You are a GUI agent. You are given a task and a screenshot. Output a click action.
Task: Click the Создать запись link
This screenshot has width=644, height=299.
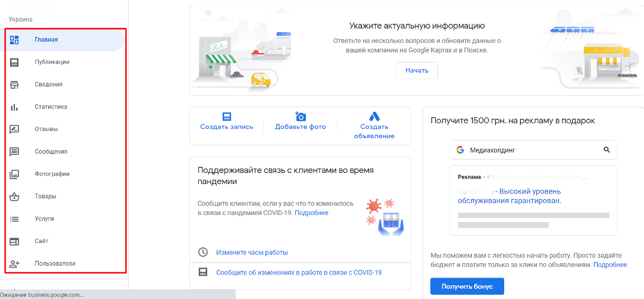tap(227, 127)
